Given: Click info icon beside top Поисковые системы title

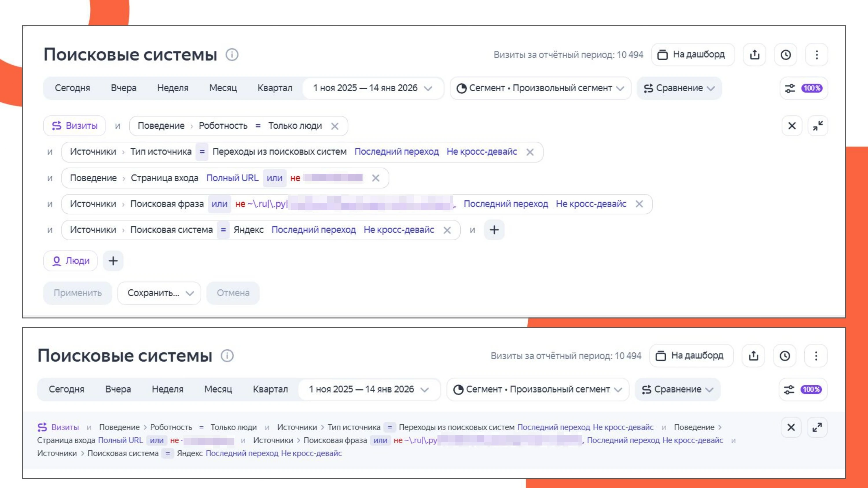Looking at the screenshot, I should 232,55.
